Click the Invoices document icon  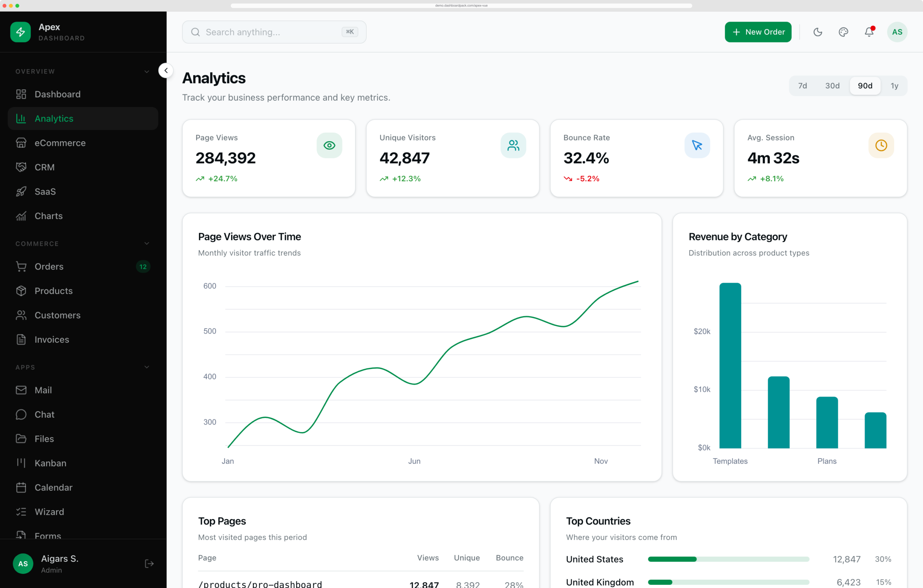21,339
